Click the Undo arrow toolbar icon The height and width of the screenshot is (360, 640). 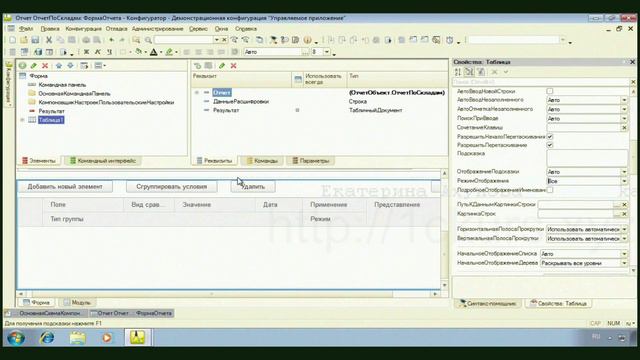(111, 40)
